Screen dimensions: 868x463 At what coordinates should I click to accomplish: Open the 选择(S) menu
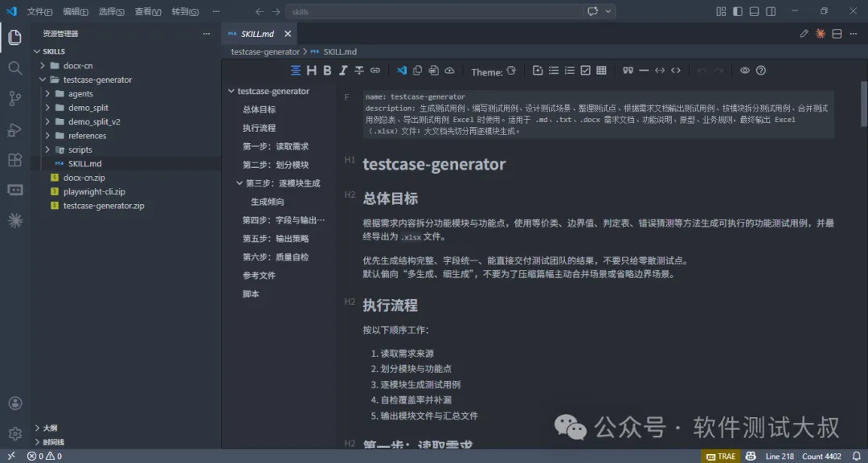[x=111, y=11]
